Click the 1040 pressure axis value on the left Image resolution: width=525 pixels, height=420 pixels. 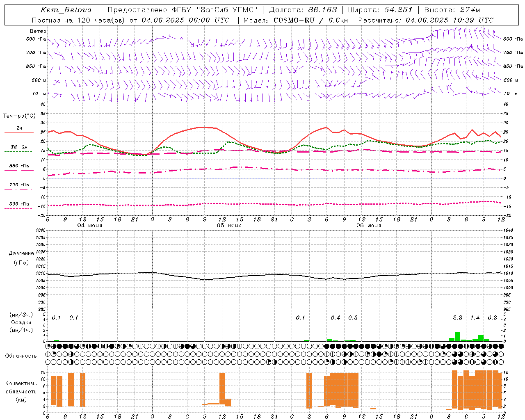41,231
